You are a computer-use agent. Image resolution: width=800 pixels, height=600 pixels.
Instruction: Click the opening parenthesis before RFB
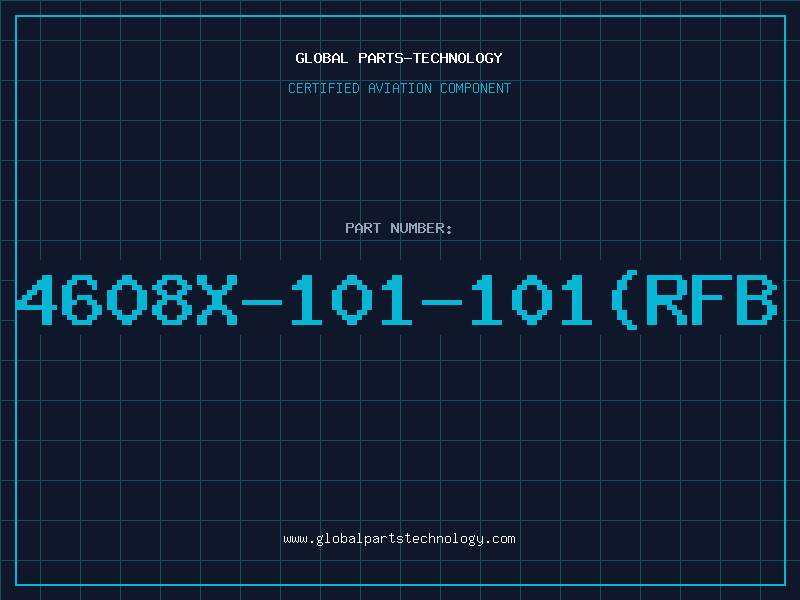tap(625, 300)
